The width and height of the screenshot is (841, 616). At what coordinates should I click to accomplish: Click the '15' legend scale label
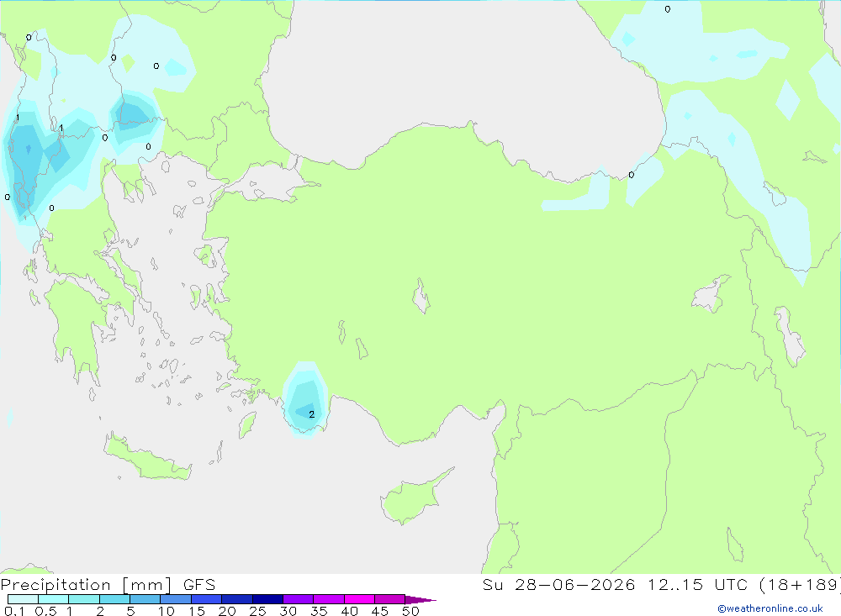pos(197,611)
